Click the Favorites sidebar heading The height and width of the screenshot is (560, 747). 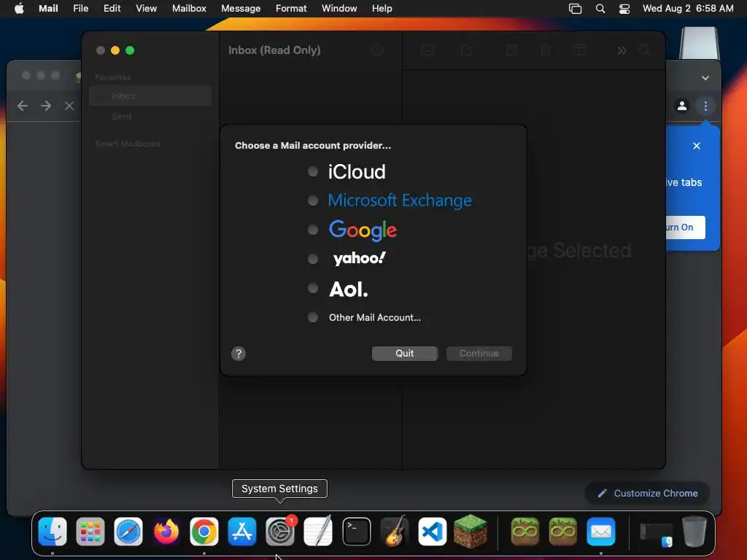(113, 77)
